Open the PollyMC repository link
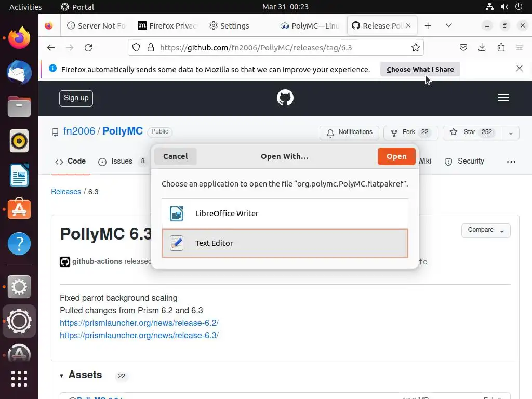Image resolution: width=532 pixels, height=399 pixels. (123, 131)
